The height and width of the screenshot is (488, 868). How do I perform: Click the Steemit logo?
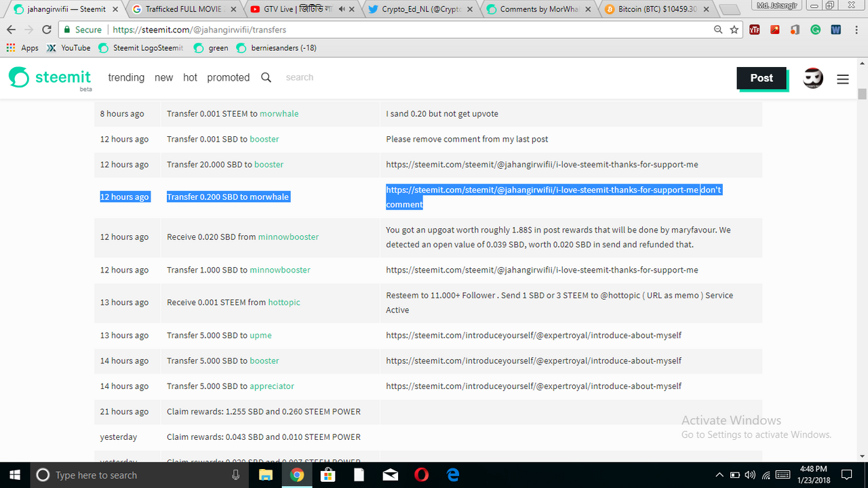[50, 78]
